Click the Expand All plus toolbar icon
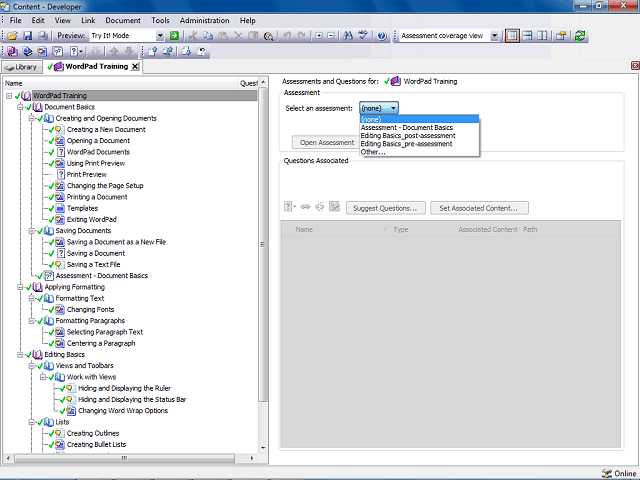 [319, 36]
